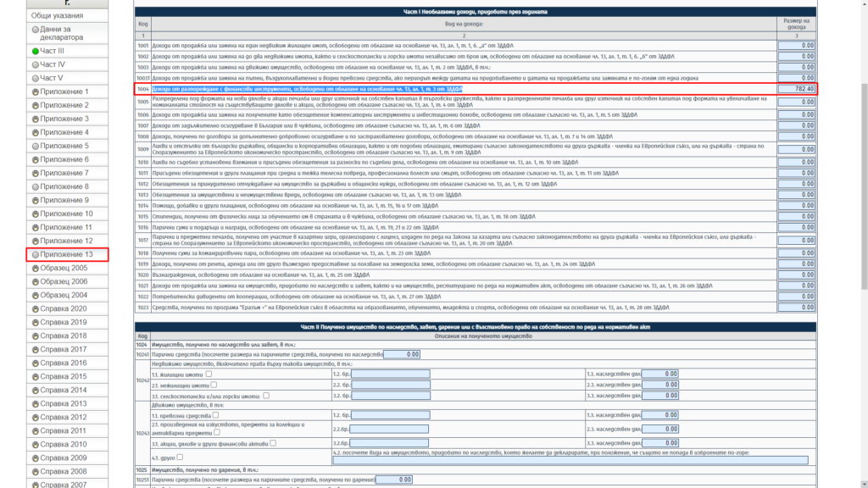Click the amount field for code 1001

pyautogui.click(x=797, y=46)
